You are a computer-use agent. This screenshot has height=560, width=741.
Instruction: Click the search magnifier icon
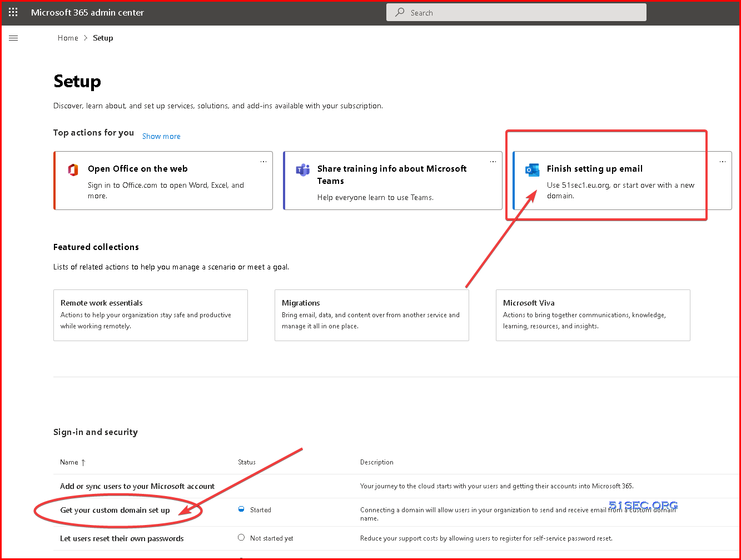tap(400, 12)
